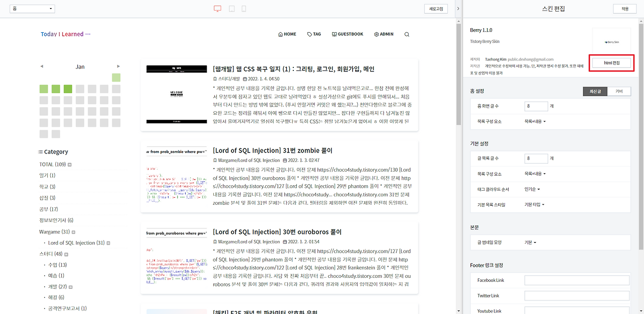This screenshot has width=644, height=314.
Task: Open post titled 웹 CSS 복구 일지 (1)
Action: [x=294, y=69]
